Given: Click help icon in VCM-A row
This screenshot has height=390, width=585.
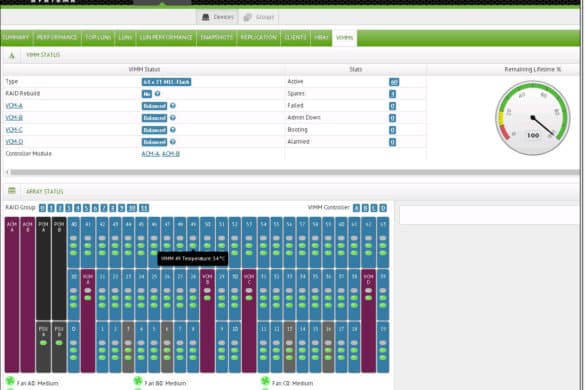Looking at the screenshot, I should tap(173, 106).
